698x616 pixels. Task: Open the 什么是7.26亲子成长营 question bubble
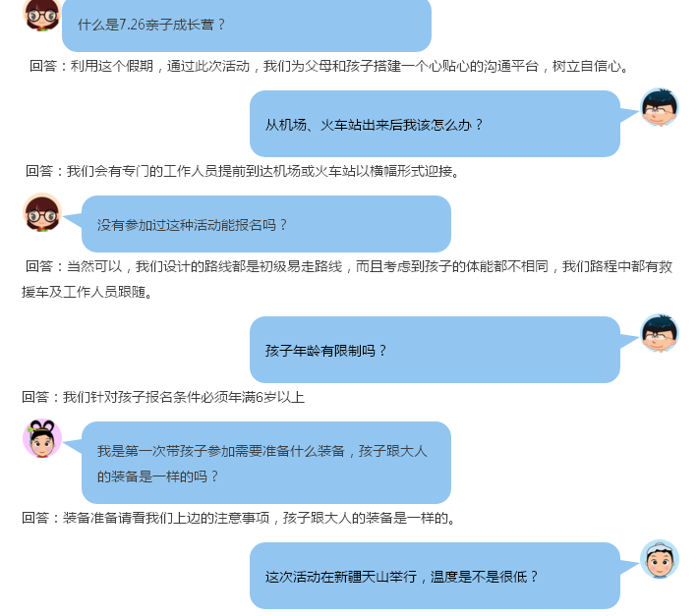pos(247,25)
